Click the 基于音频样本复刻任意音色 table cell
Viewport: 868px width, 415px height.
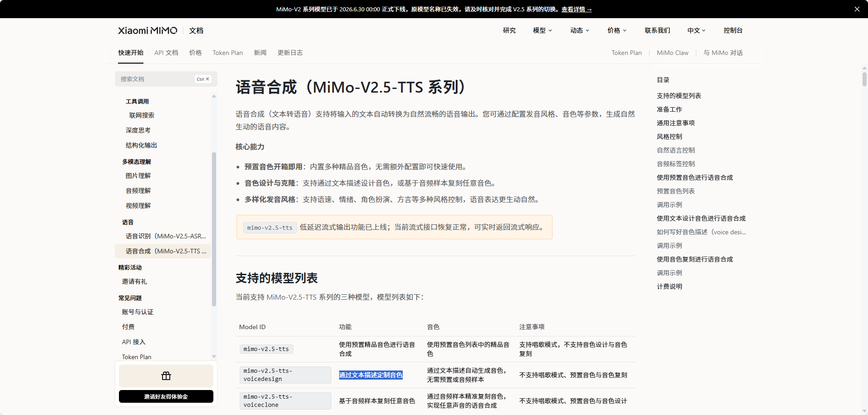point(377,401)
